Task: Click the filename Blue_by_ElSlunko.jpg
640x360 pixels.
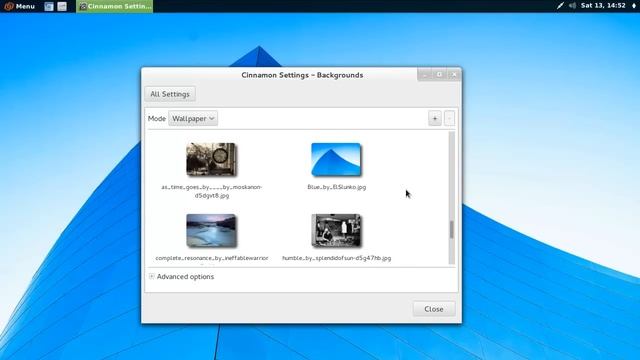Action: 337,187
